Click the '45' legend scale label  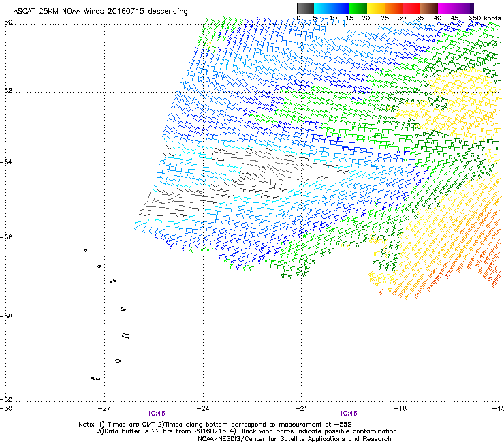point(454,18)
